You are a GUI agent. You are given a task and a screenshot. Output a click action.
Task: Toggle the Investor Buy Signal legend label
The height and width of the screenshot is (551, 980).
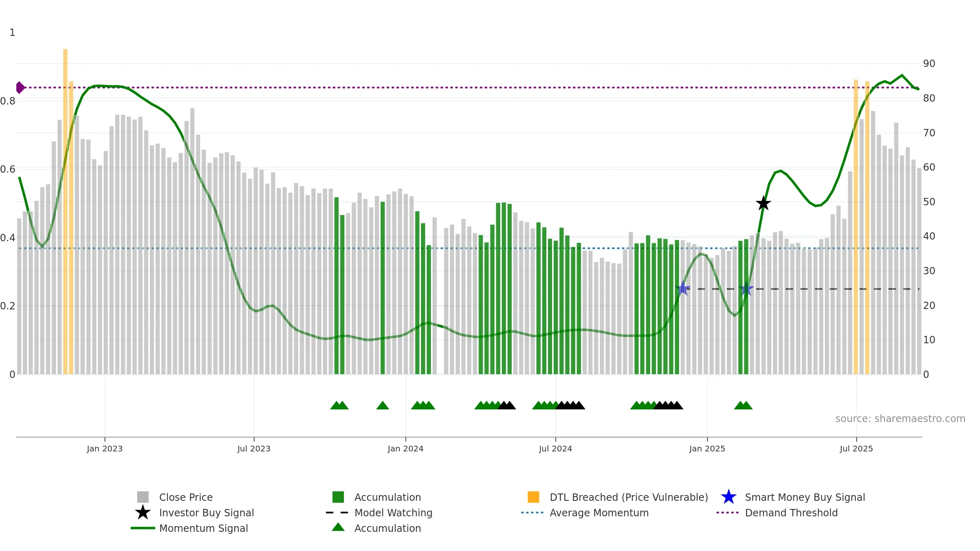[206, 513]
